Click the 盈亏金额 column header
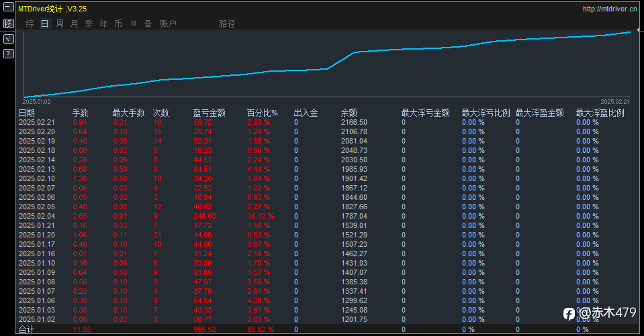Viewport: 644px width, 336px height. click(x=210, y=113)
